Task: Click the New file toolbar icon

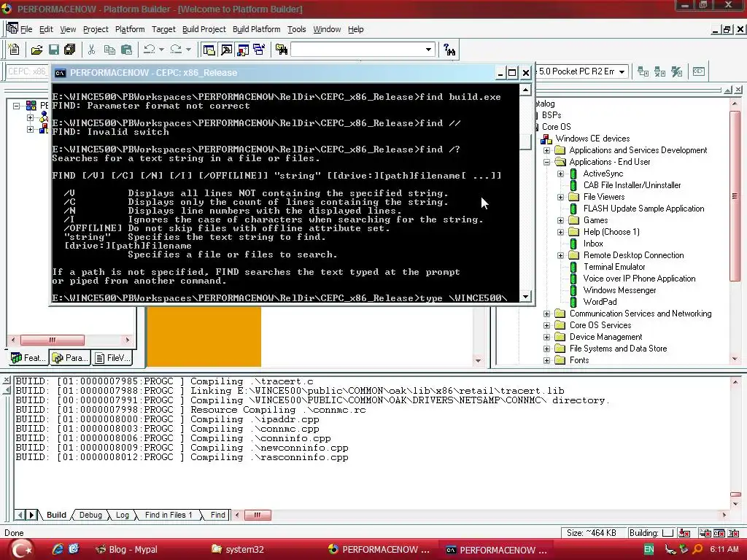Action: click(14, 49)
